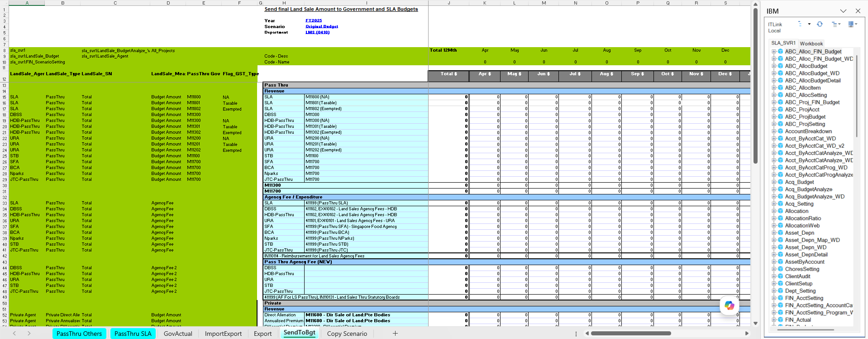The height and width of the screenshot is (339, 868).
Task: Open the Copy Scenario sheet tab
Action: (347, 334)
